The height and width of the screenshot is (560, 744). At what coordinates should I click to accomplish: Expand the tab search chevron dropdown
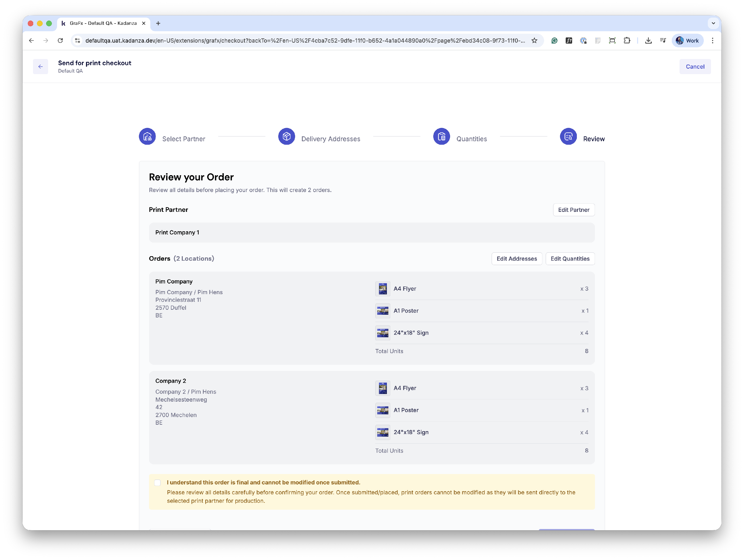point(713,23)
